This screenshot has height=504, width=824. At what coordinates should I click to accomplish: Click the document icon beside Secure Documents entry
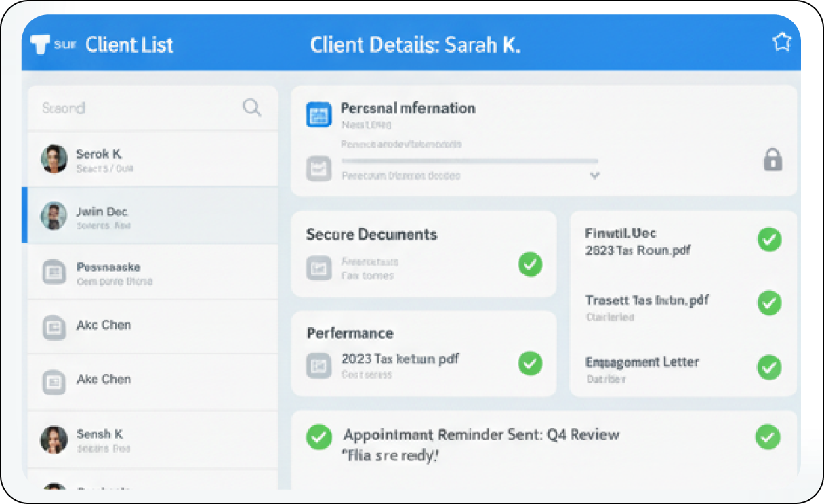click(x=318, y=268)
